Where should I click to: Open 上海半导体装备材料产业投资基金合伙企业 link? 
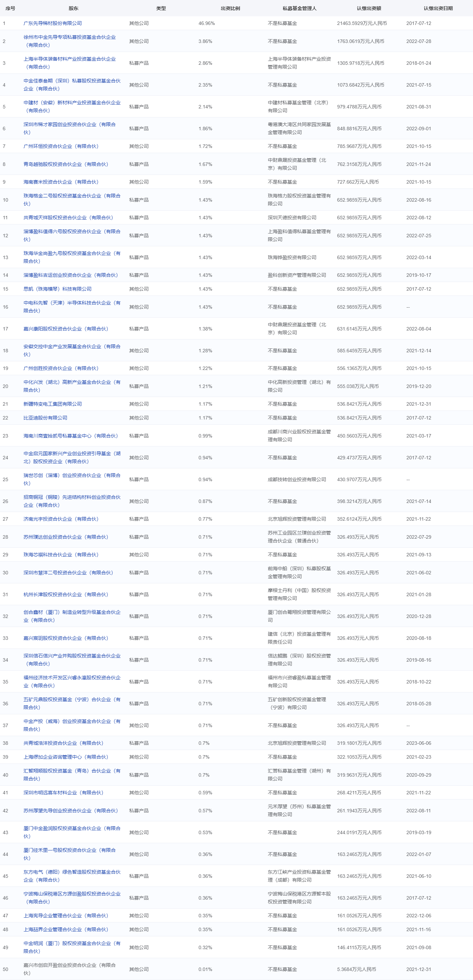(x=70, y=63)
